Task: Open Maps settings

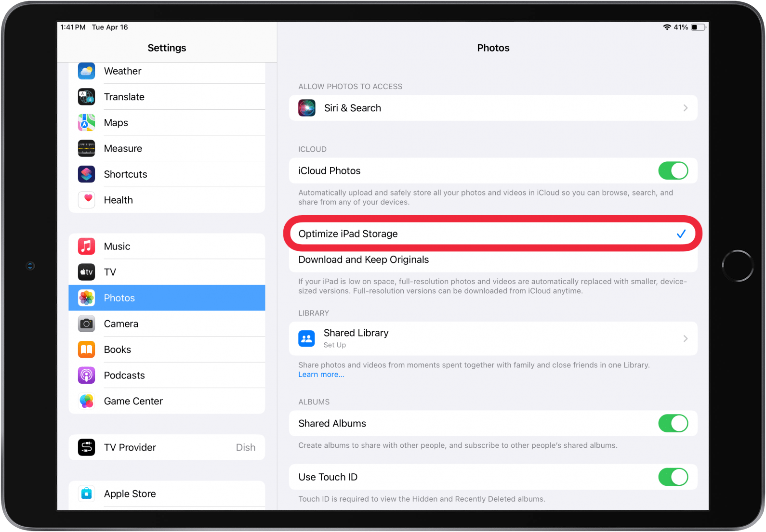Action: (x=167, y=123)
